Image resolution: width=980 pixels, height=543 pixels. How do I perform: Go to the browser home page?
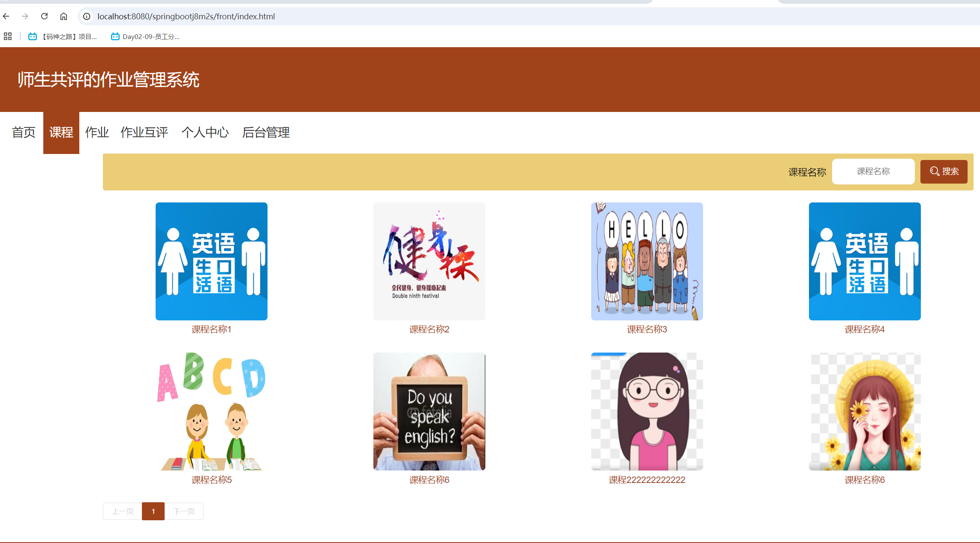pyautogui.click(x=63, y=16)
